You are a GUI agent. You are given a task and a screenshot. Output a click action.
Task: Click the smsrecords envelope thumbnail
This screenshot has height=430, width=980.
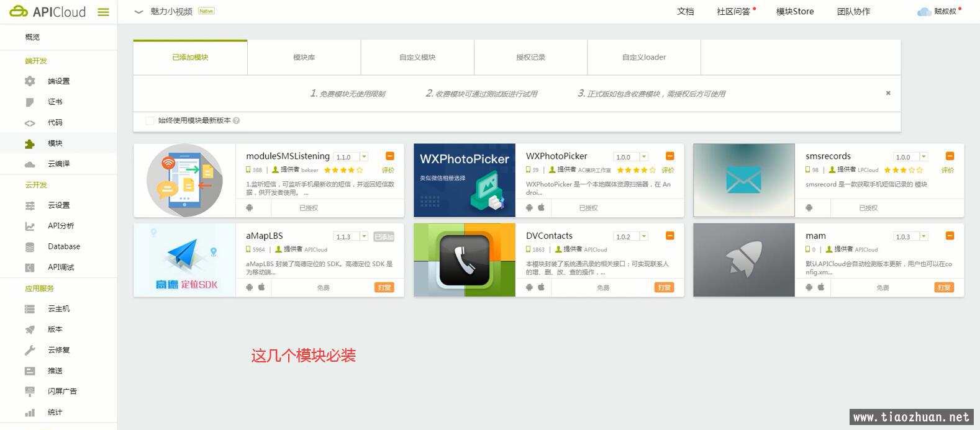(744, 181)
